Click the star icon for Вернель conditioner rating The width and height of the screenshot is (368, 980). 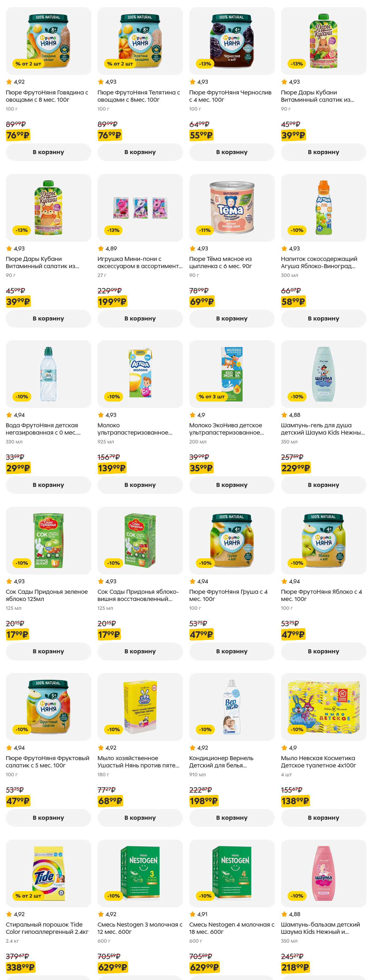(x=192, y=748)
